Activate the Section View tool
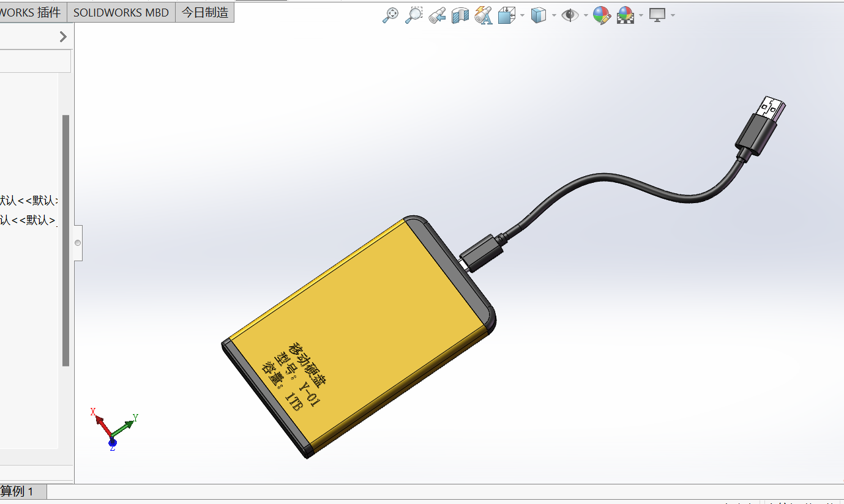The height and width of the screenshot is (504, 844). click(x=460, y=15)
